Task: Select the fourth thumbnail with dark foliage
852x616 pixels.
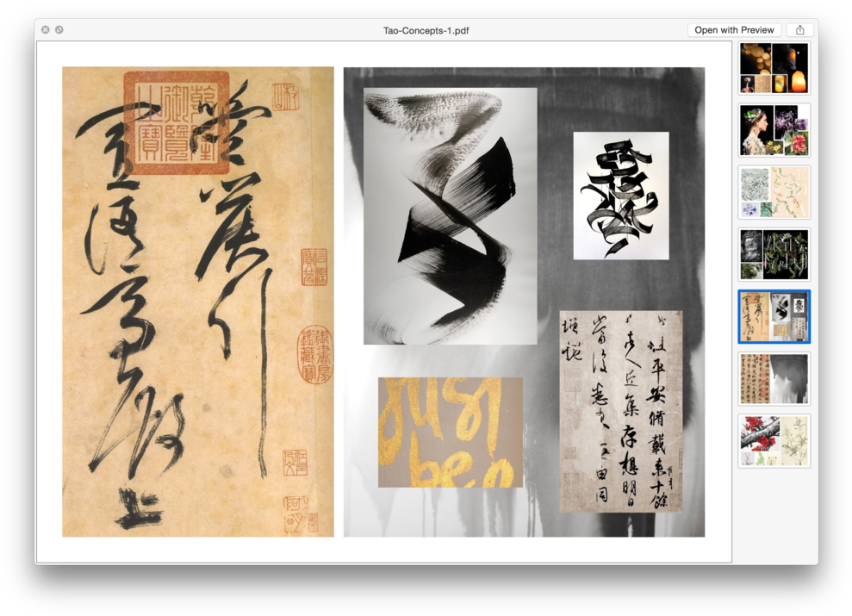Action: point(774,254)
